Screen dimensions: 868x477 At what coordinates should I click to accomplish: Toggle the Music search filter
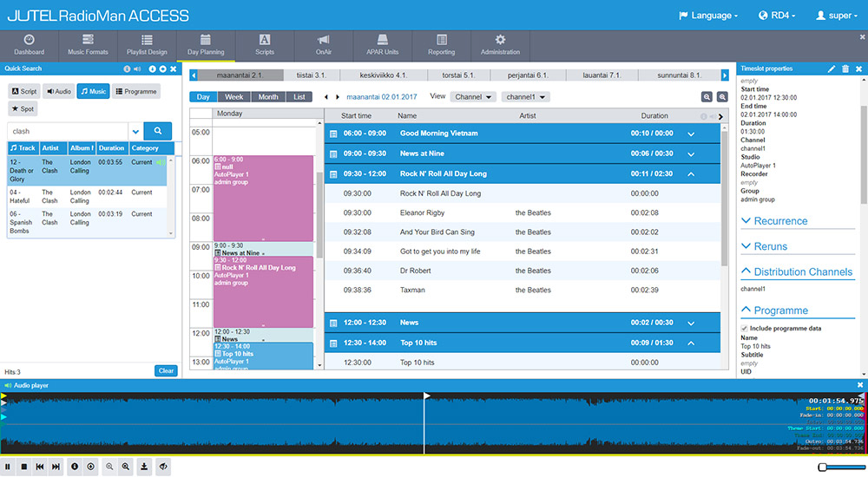93,91
